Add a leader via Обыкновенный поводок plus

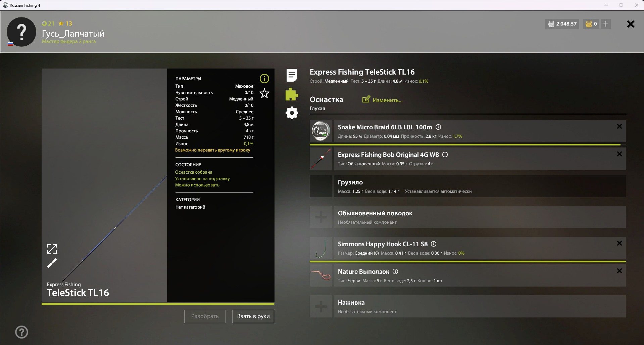click(x=321, y=217)
